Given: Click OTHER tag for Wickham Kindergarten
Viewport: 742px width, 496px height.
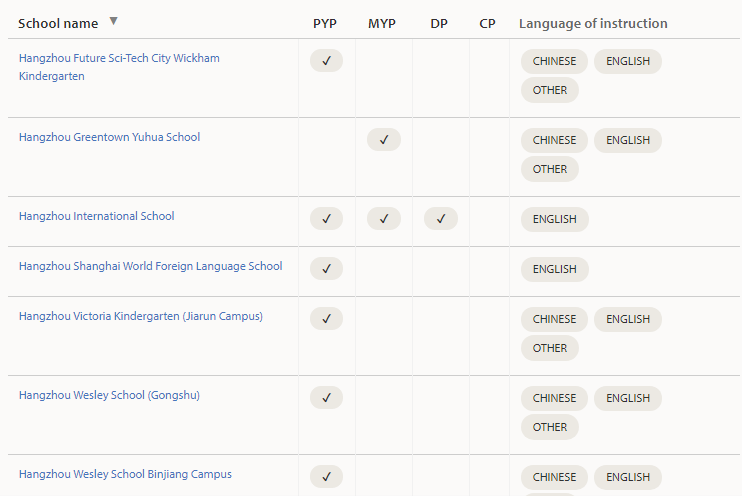Looking at the screenshot, I should (550, 90).
